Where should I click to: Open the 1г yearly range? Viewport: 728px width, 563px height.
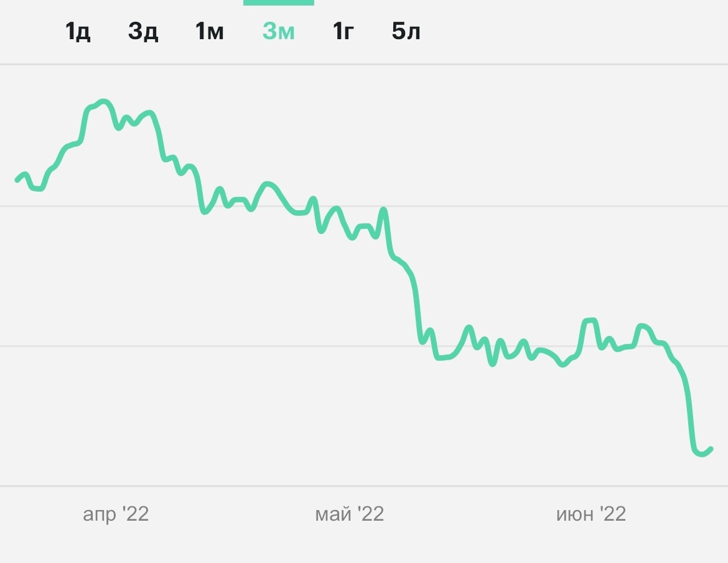(x=343, y=30)
